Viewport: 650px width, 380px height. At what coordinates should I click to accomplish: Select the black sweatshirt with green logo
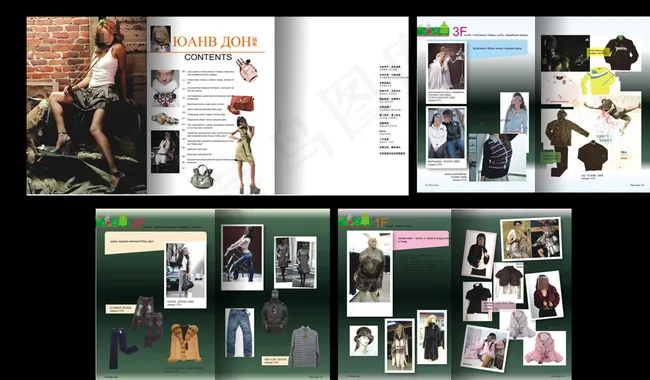click(x=621, y=53)
